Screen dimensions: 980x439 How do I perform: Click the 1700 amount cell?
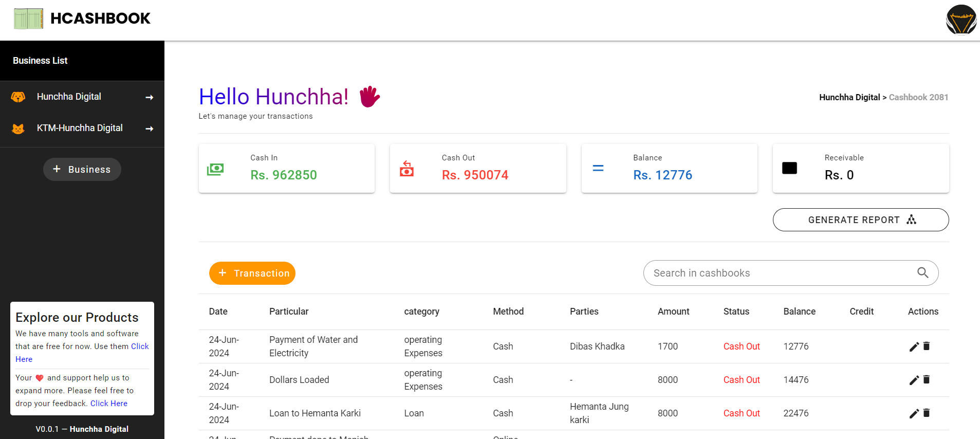[668, 346]
